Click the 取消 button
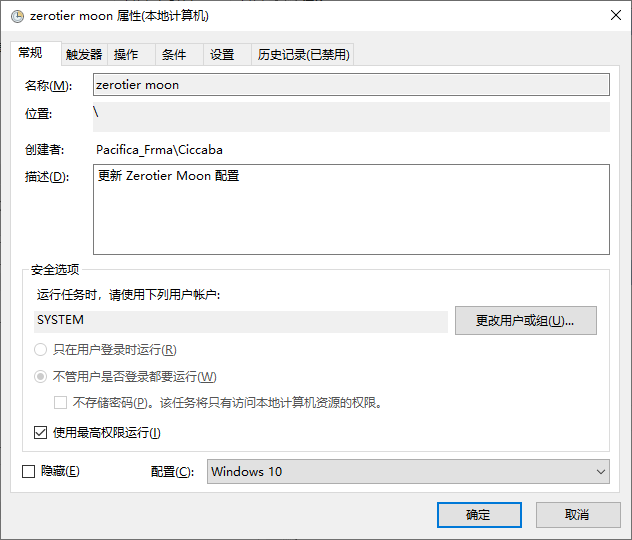 (578, 515)
